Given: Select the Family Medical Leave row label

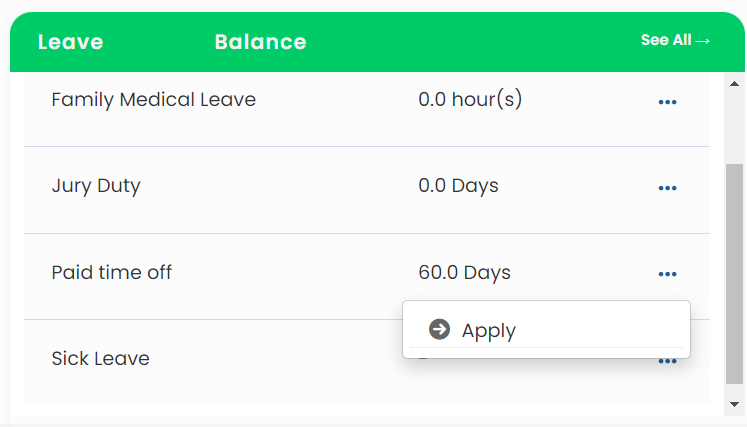Looking at the screenshot, I should [153, 100].
